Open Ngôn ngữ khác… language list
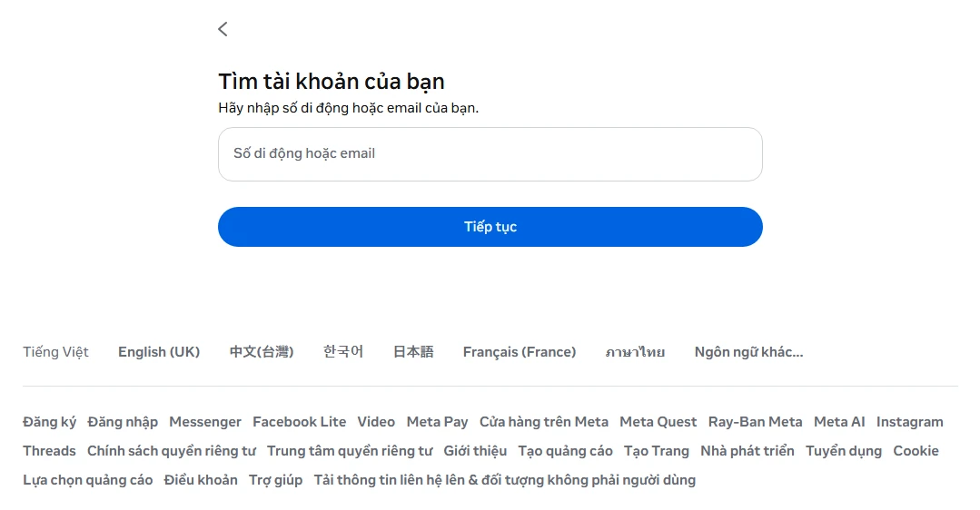 click(x=748, y=352)
